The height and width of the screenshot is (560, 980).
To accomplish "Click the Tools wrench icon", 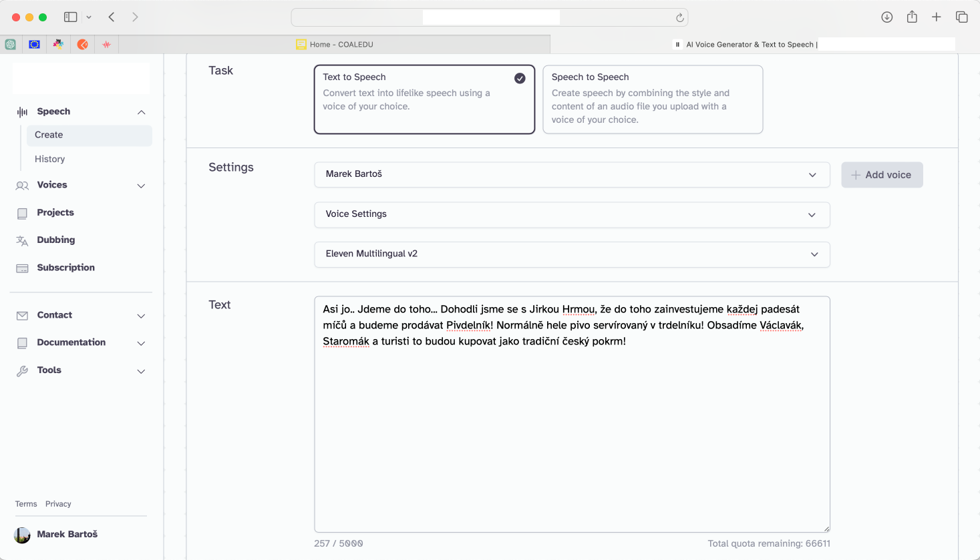I will (x=22, y=370).
